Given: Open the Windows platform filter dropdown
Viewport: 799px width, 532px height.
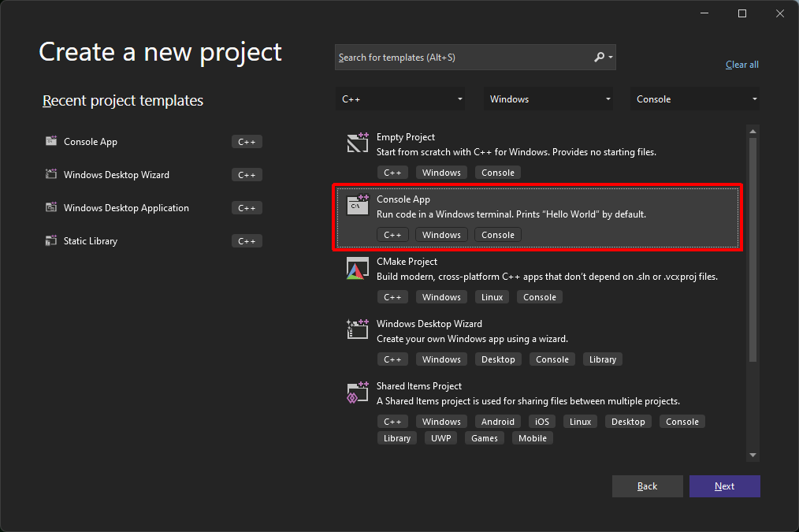Looking at the screenshot, I should [x=548, y=99].
